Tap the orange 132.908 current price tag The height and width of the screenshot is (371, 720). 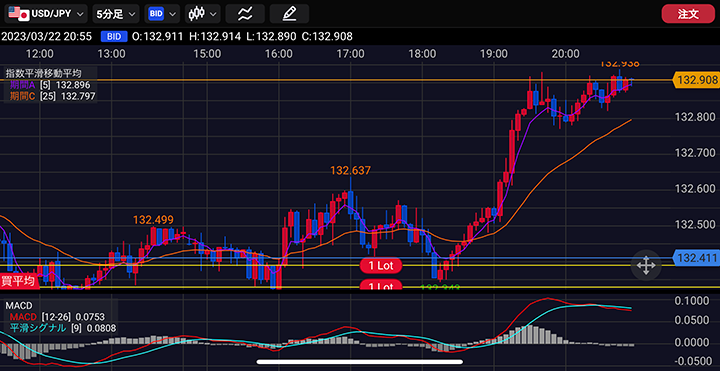696,80
